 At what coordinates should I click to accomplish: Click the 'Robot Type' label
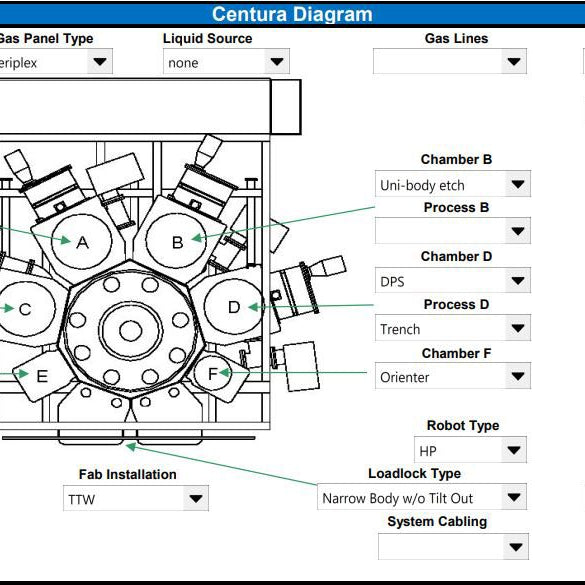463,425
